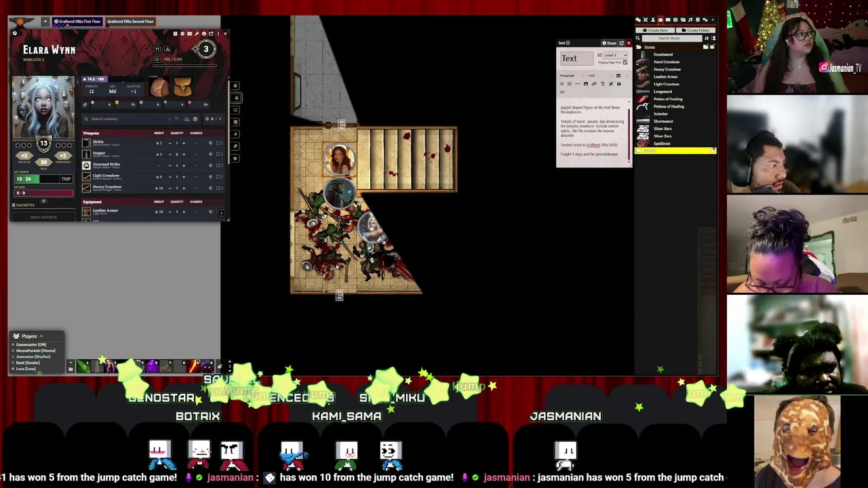The height and width of the screenshot is (488, 868).
Task: Click Sheet button on Text journal
Action: (x=610, y=43)
